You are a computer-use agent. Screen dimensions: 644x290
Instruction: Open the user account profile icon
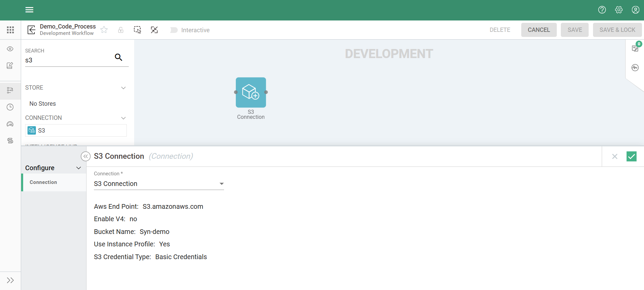(x=636, y=10)
